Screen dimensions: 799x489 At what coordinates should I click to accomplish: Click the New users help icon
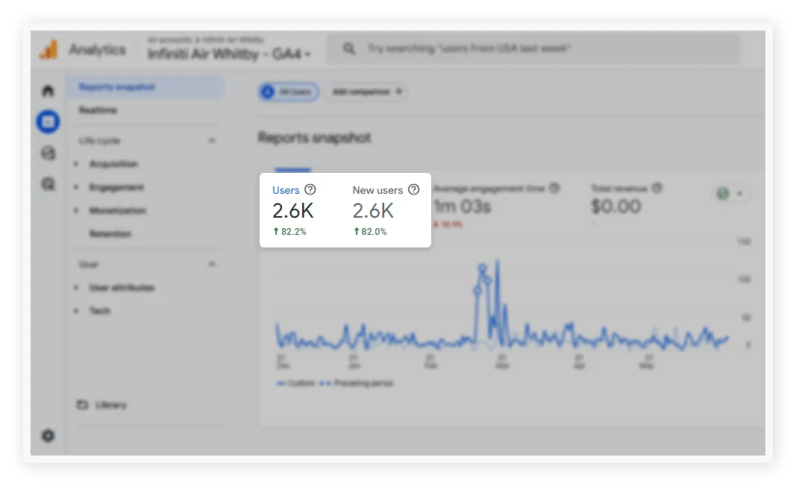(x=414, y=189)
